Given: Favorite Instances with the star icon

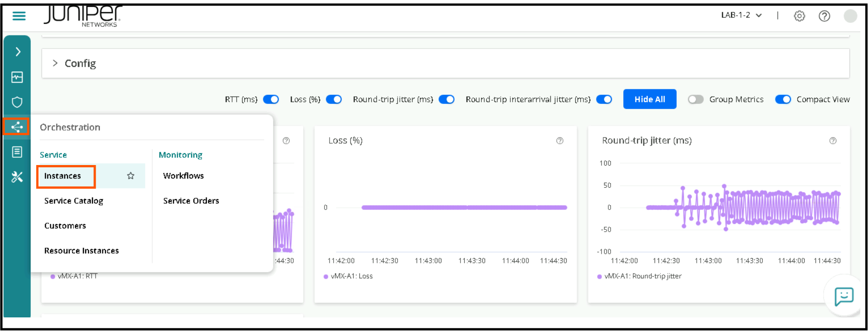Looking at the screenshot, I should (x=131, y=176).
